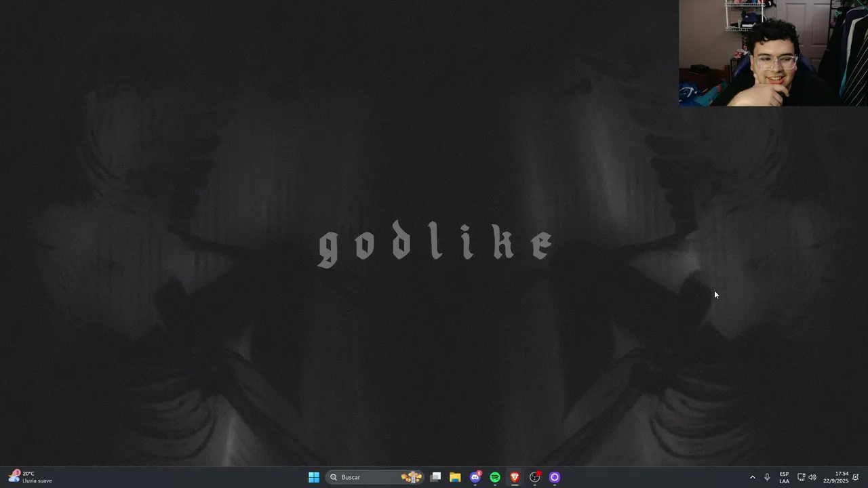
Task: Open the network status icon
Action: click(x=801, y=477)
